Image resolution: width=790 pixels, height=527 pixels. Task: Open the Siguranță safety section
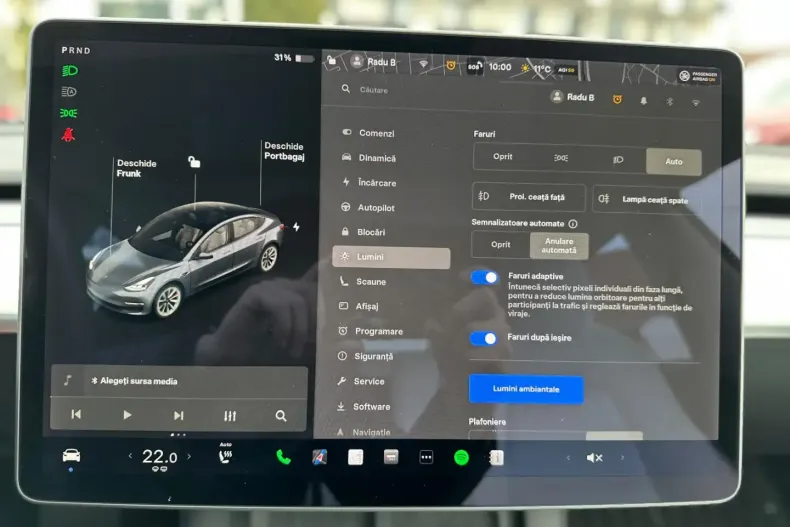[x=365, y=356]
